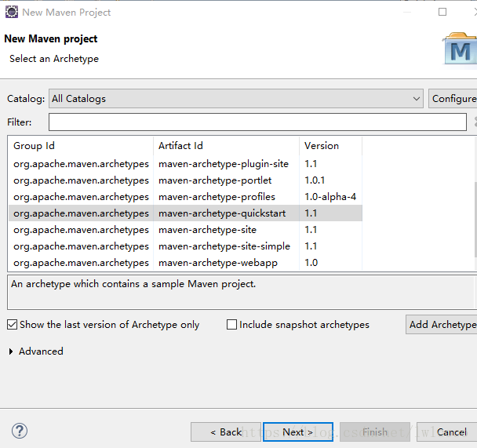Select the maven-archetype-plugin-site row

[x=186, y=164]
